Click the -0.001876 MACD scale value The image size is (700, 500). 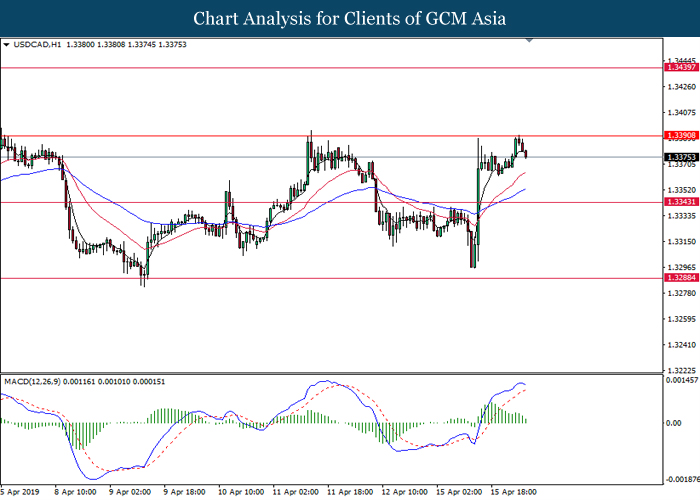click(680, 479)
